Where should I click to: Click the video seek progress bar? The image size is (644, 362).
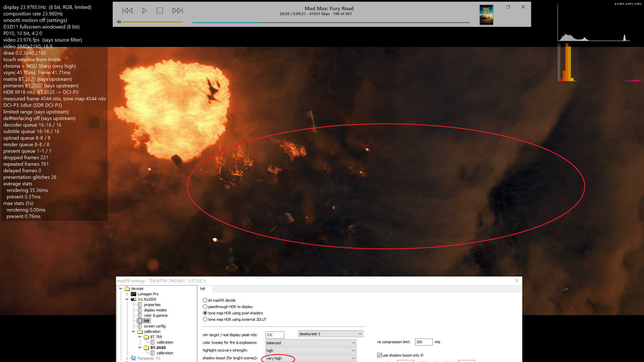pos(331,23)
